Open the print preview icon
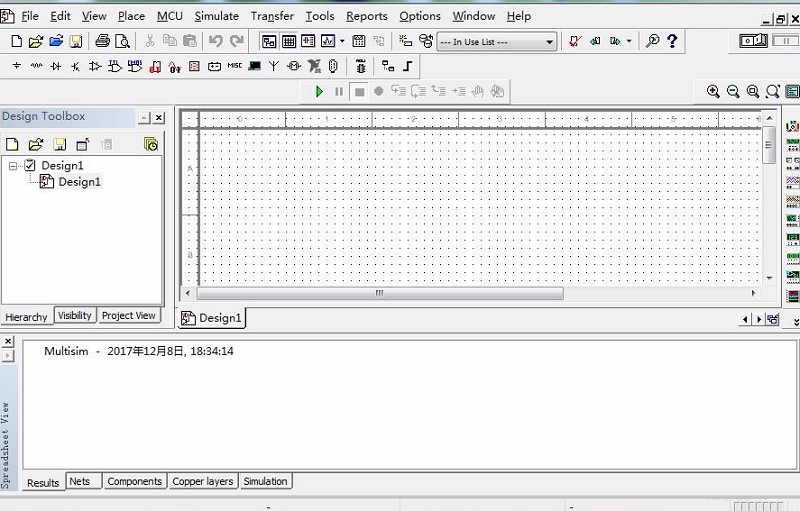The width and height of the screenshot is (800, 511). pyautogui.click(x=122, y=41)
